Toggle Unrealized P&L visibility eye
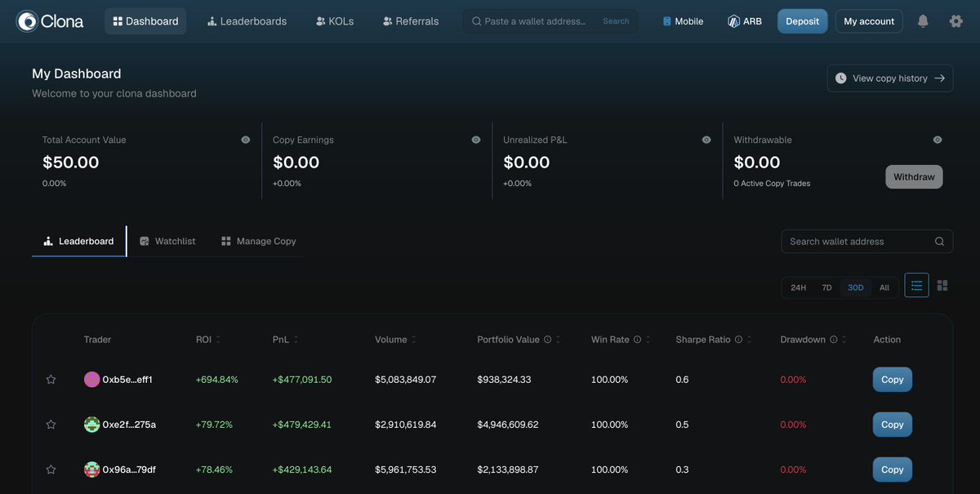The width and height of the screenshot is (980, 494). pos(706,140)
